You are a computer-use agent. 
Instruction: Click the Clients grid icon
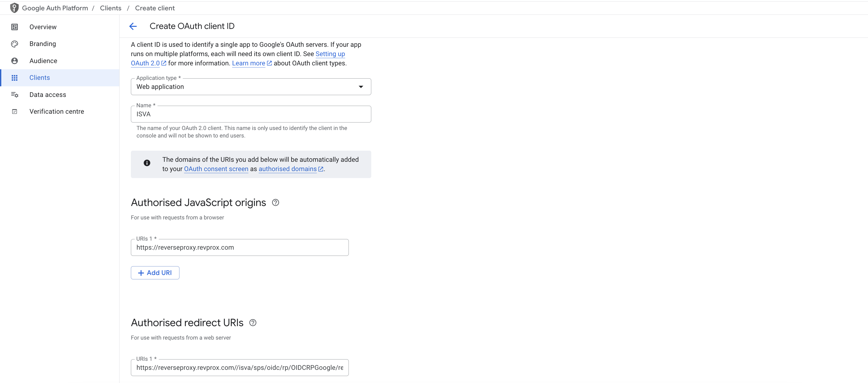[x=14, y=78]
